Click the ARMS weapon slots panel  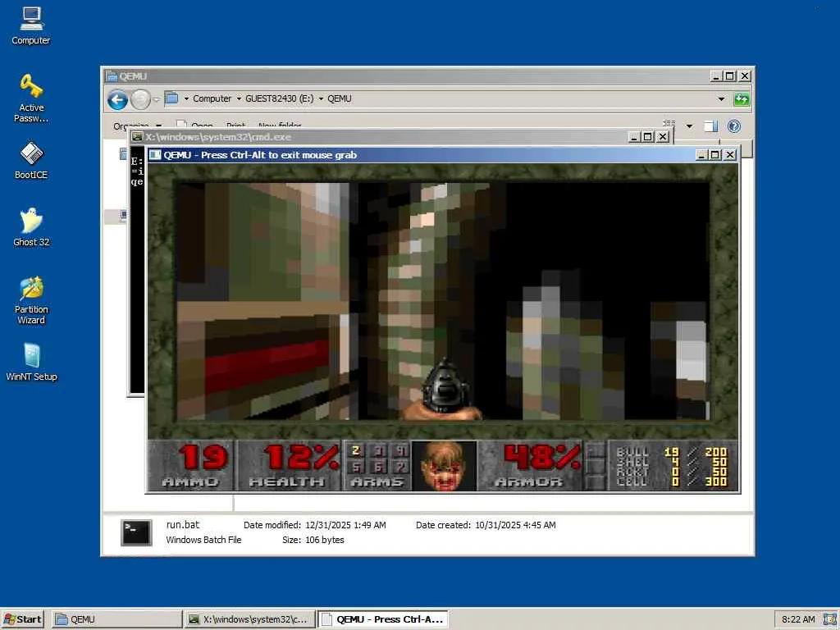coord(377,465)
